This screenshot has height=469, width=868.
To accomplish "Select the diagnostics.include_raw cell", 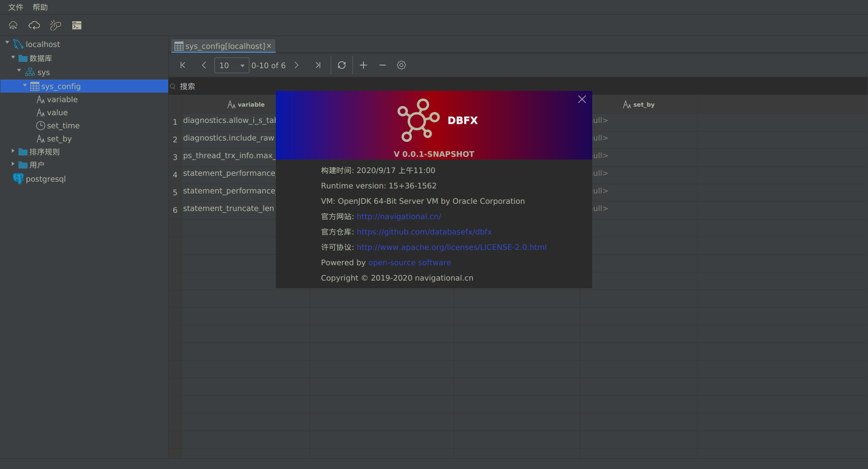I will [x=229, y=138].
